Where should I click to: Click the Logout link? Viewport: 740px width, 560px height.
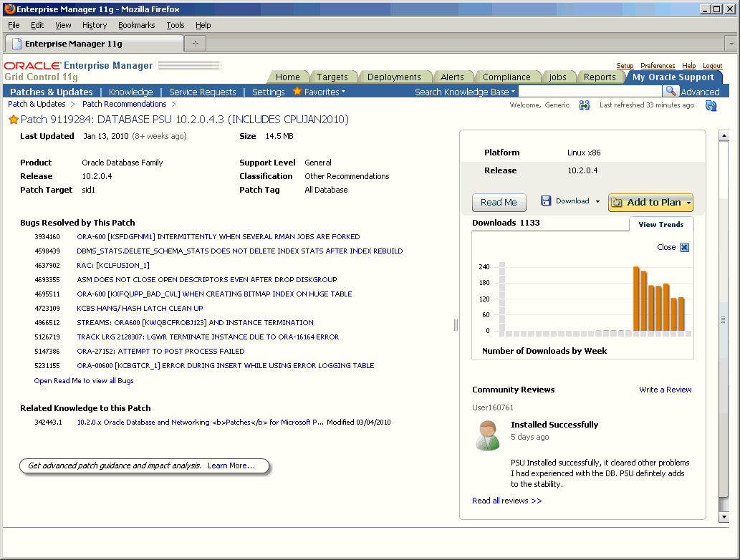[x=713, y=66]
